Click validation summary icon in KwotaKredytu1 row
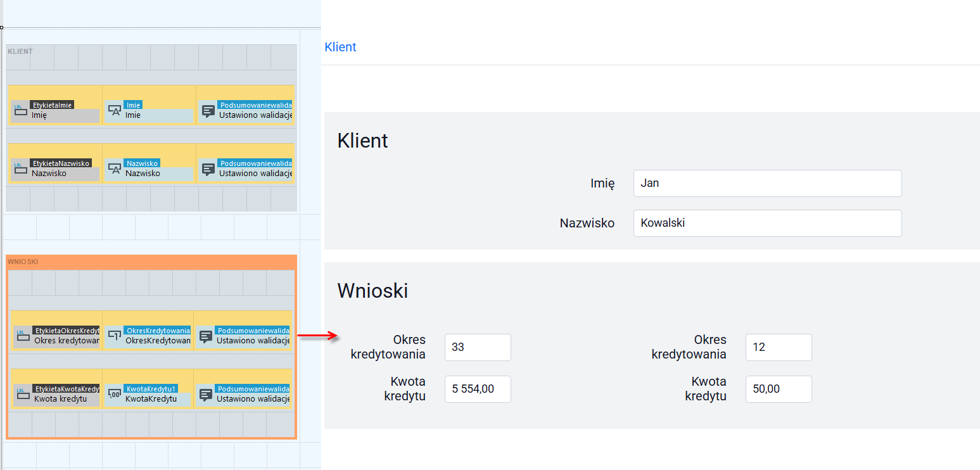This screenshot has height=470, width=980. [x=206, y=395]
